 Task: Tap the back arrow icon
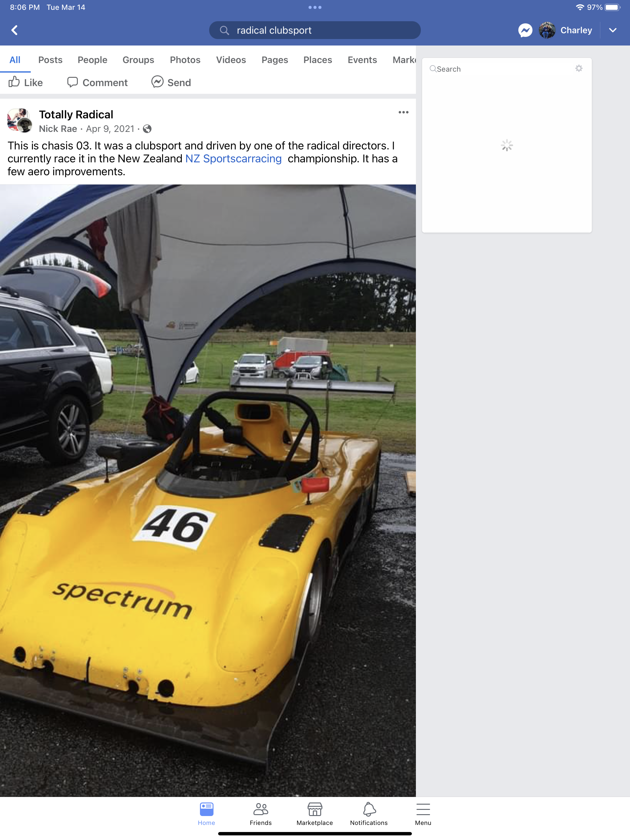point(14,30)
